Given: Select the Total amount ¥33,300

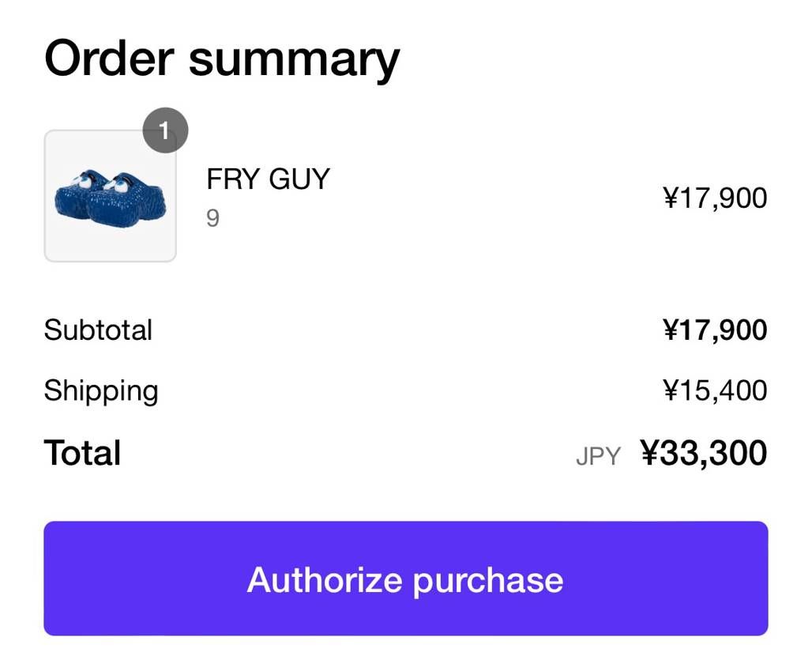Looking at the screenshot, I should coord(704,452).
